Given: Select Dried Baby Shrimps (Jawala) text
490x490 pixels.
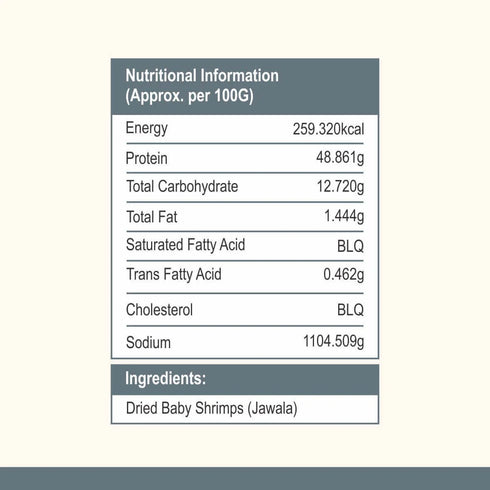Looking at the screenshot, I should [212, 409].
